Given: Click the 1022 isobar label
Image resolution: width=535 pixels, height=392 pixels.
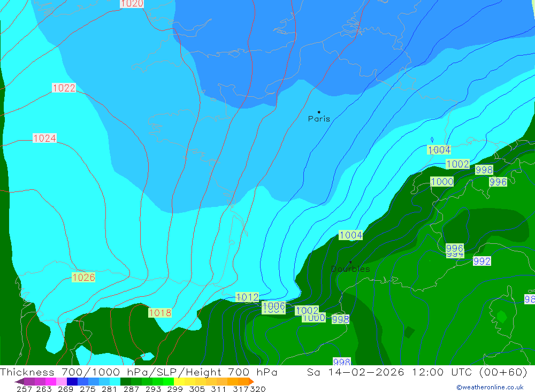Looking at the screenshot, I should tap(64, 88).
